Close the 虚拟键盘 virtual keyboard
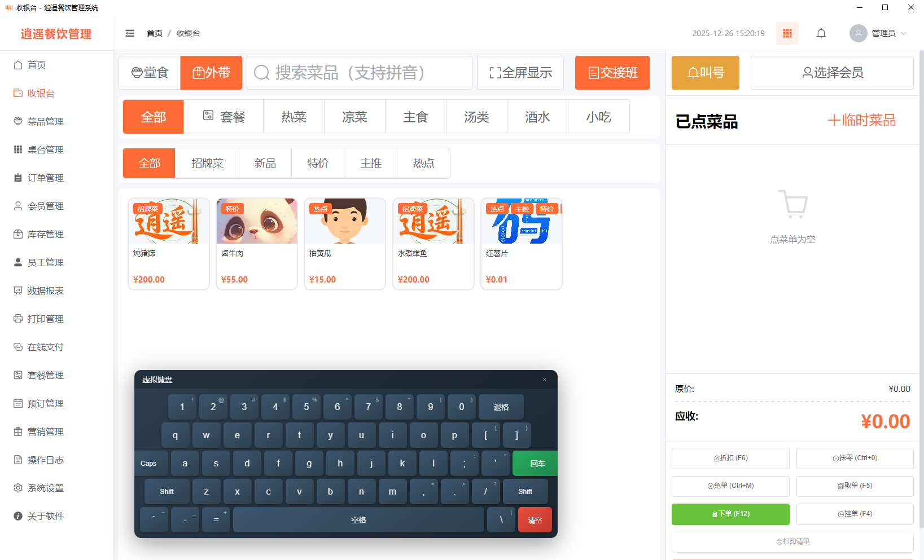Image resolution: width=924 pixels, height=560 pixels. point(544,380)
